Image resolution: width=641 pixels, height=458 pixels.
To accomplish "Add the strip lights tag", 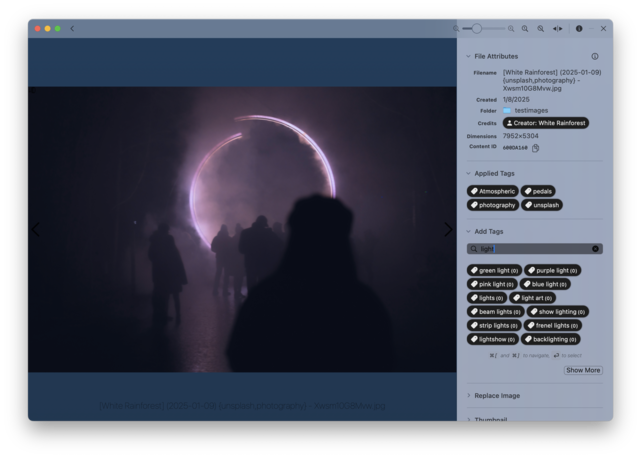I will pyautogui.click(x=494, y=326).
